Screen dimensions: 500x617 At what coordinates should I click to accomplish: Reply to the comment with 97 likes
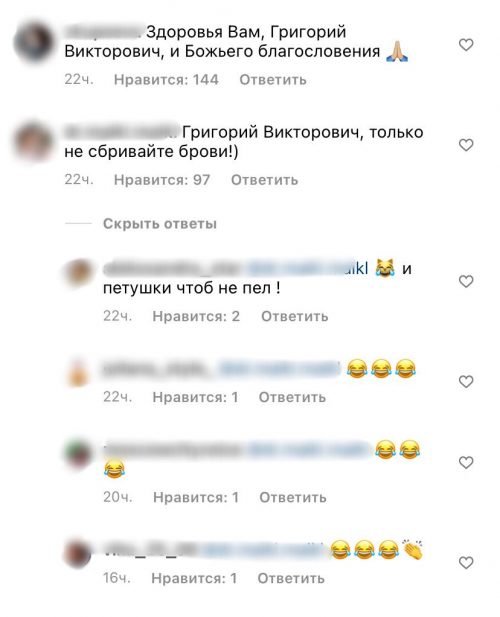(264, 180)
